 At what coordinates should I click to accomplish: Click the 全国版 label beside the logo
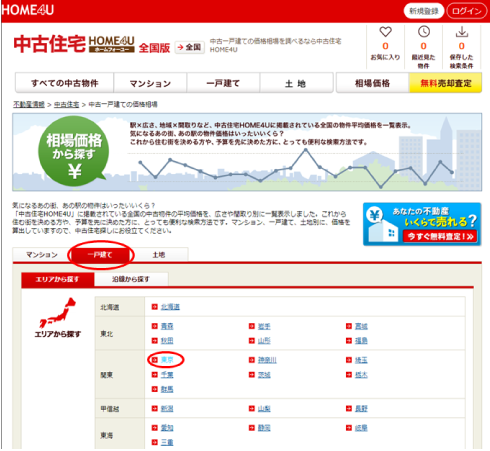coord(154,48)
